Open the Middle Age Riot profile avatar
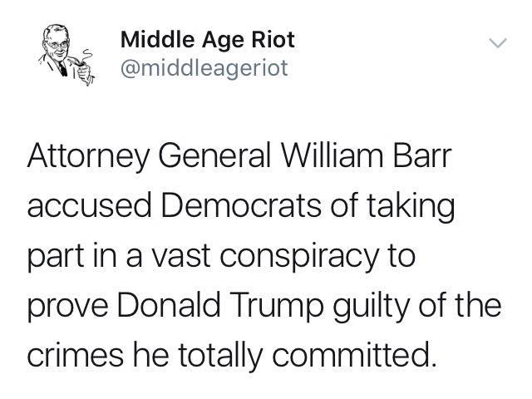This screenshot has width=532, height=399. click(66, 54)
